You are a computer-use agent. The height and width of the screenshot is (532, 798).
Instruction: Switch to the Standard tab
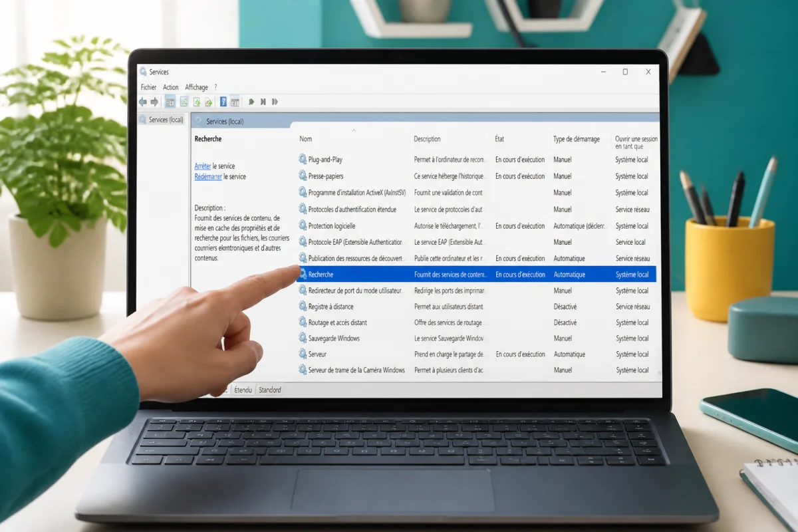tap(269, 390)
